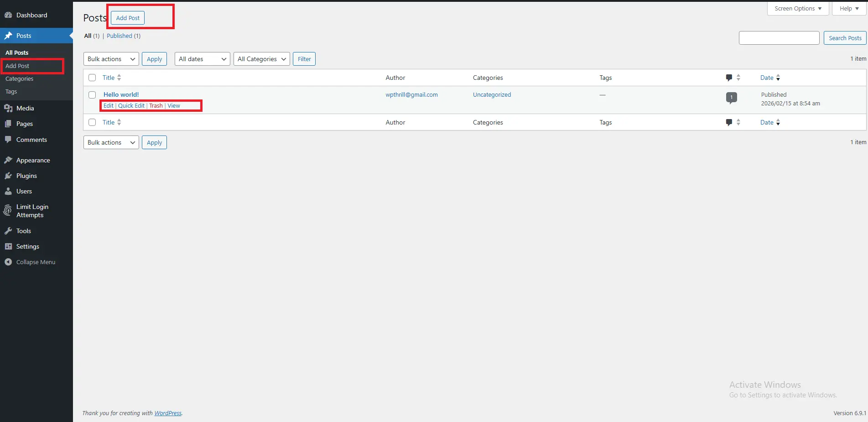The image size is (868, 422).
Task: Click inside the search posts input field
Action: click(x=779, y=37)
